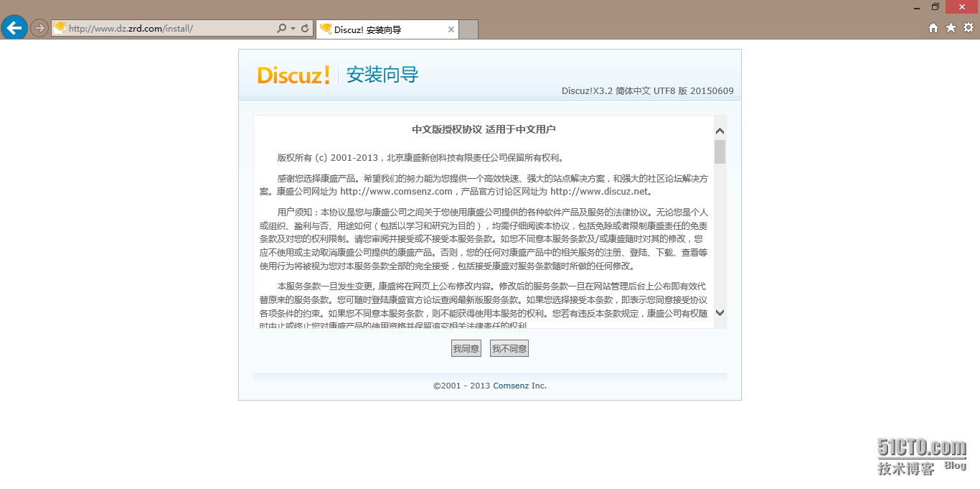Open the Favorites star icon
Screen dimensions: 980x489
(x=951, y=28)
